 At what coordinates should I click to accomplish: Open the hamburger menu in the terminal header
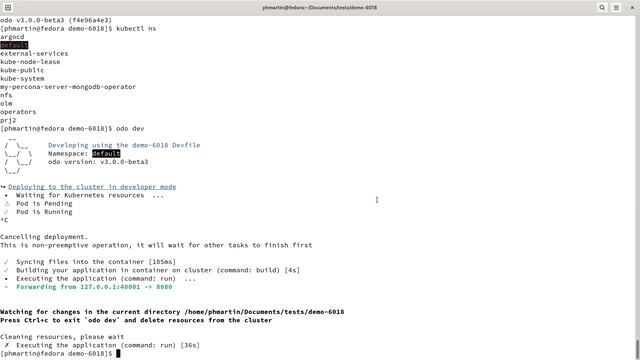tap(616, 7)
